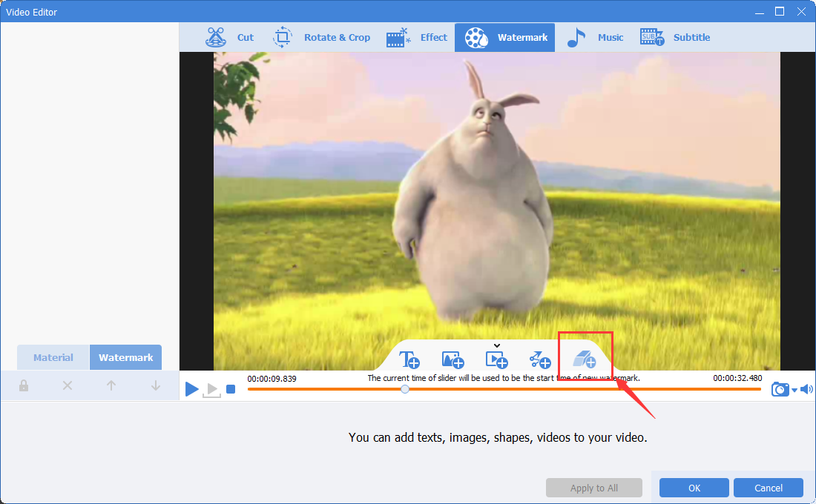816x504 pixels.
Task: Move watermark down with the down arrow
Action: point(156,385)
